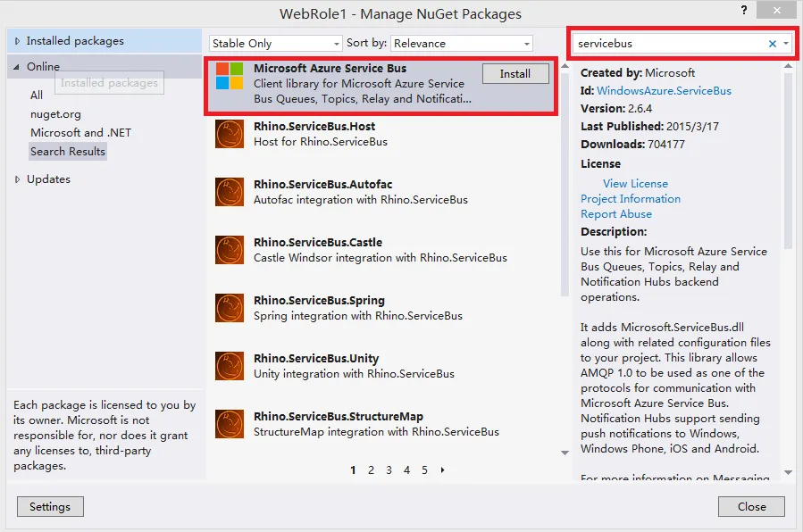
Task: Expand the Updates section
Action: tap(17, 179)
